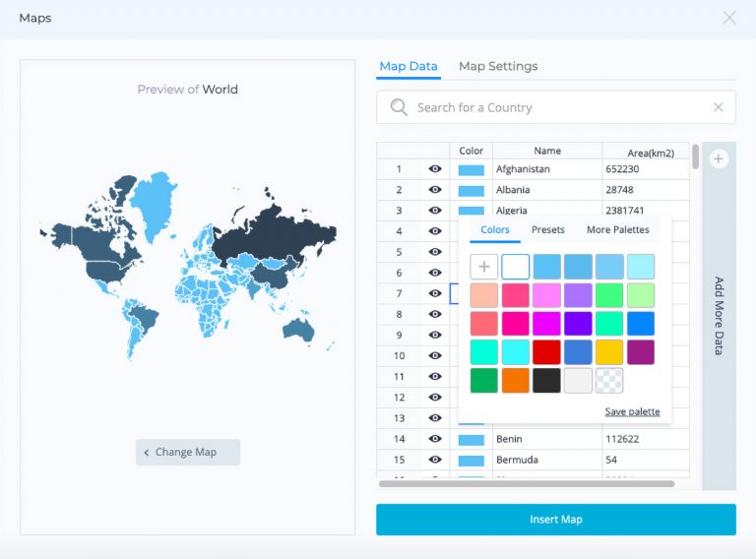The height and width of the screenshot is (559, 756).
Task: Pick the red color swatch
Action: click(x=546, y=351)
